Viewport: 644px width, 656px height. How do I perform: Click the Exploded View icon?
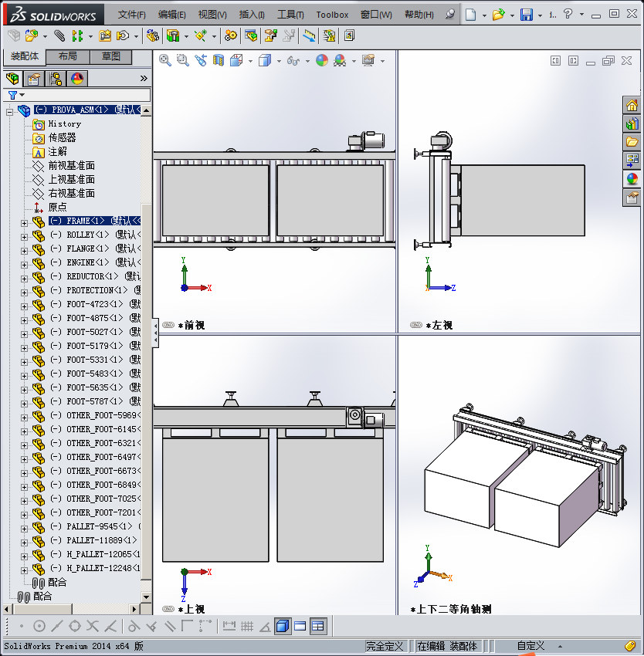[x=270, y=36]
